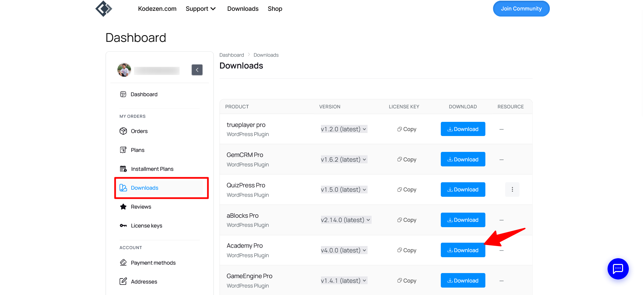Open the live chat bubble
Screen dimensions: 644x295
tap(618, 269)
